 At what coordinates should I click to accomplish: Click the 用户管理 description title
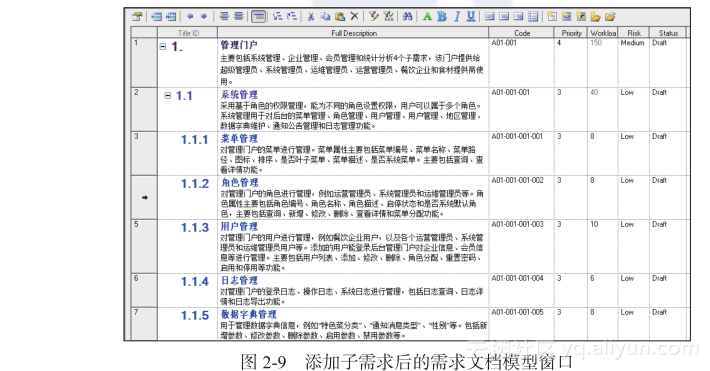coord(239,226)
